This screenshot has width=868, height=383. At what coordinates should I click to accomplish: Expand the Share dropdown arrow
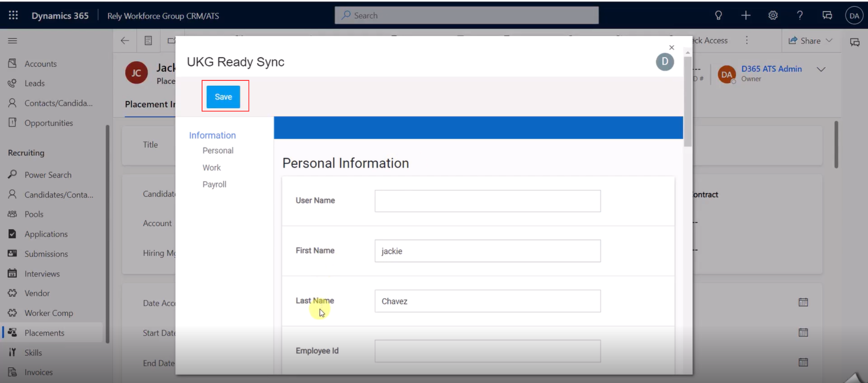(829, 40)
